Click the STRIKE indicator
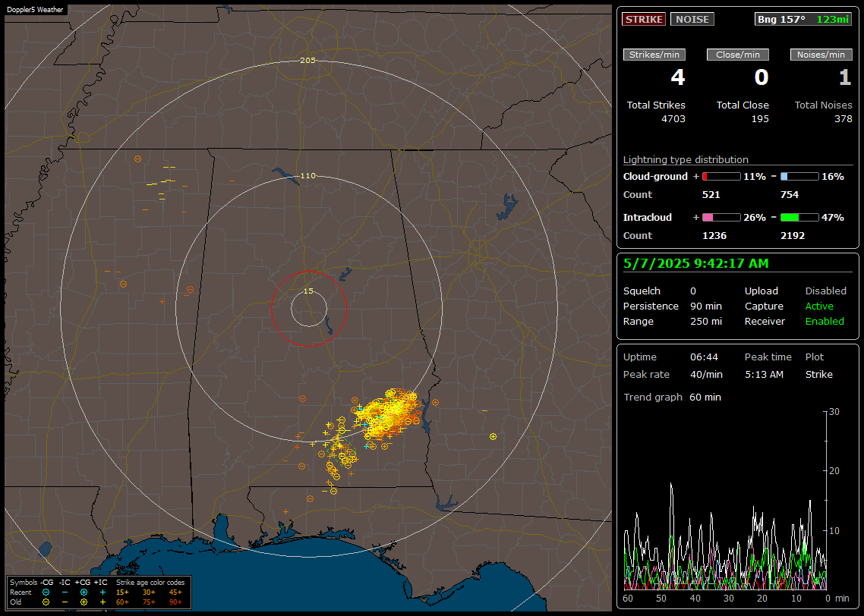864x616 pixels. (644, 19)
